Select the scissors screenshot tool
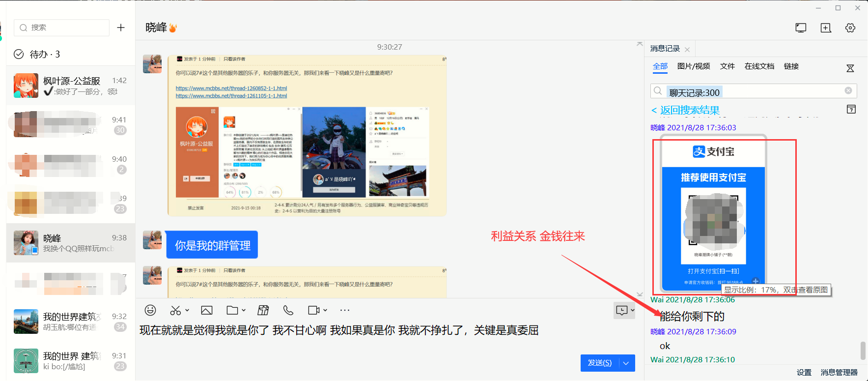This screenshot has height=381, width=868. tap(175, 310)
